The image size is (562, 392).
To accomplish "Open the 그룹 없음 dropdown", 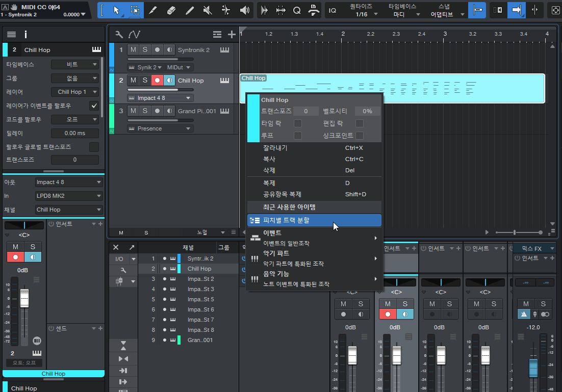I will (x=75, y=78).
